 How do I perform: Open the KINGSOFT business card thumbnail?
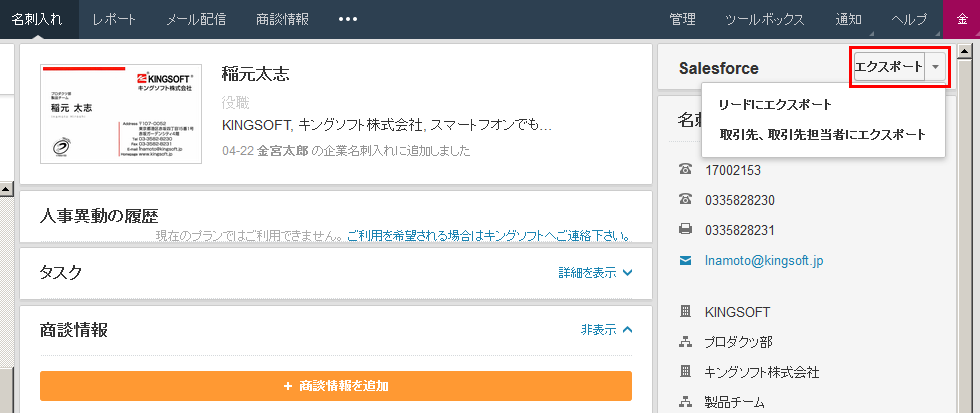coord(121,113)
